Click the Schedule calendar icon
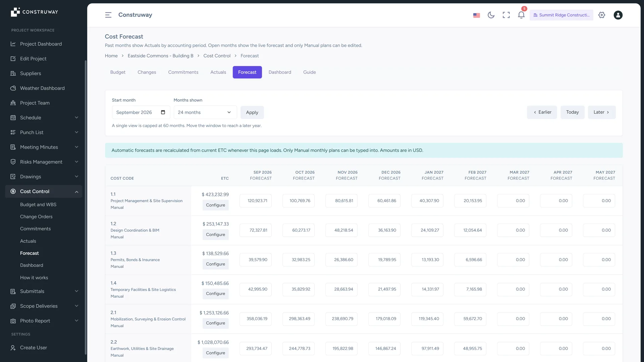Viewport: 644px width, 362px height. [x=13, y=118]
